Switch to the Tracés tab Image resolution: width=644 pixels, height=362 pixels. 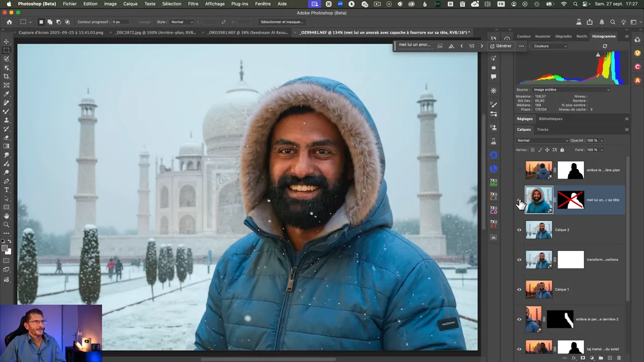pos(542,130)
